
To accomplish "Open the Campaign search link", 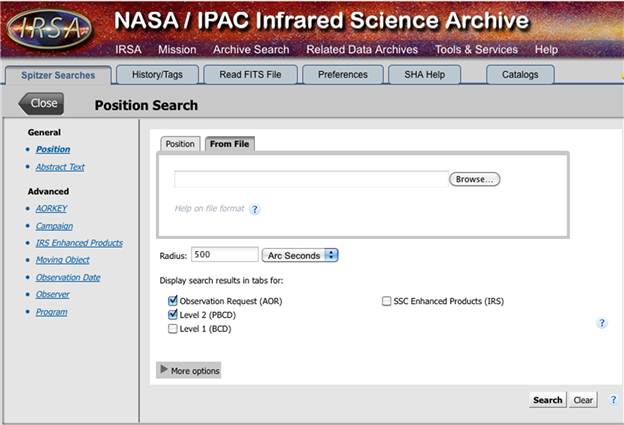I will click(x=54, y=226).
